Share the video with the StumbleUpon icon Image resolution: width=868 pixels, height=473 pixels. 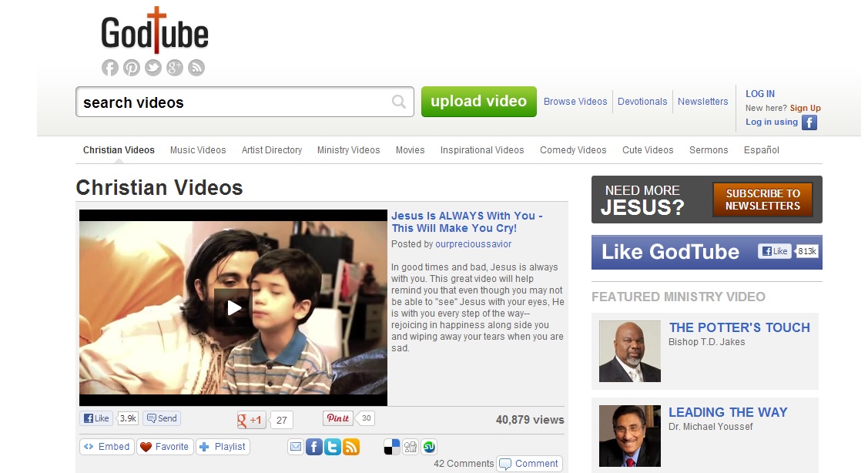[429, 446]
